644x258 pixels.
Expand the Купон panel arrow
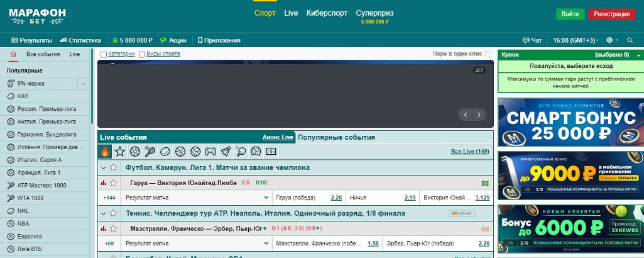coord(638,55)
